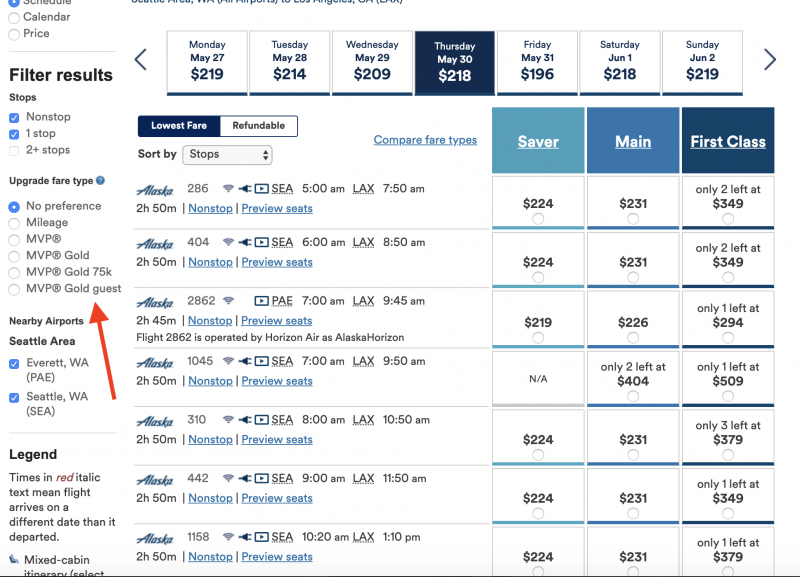Image resolution: width=800 pixels, height=577 pixels.
Task: Select the MVP® Gold 75k radio option
Action: 14,272
